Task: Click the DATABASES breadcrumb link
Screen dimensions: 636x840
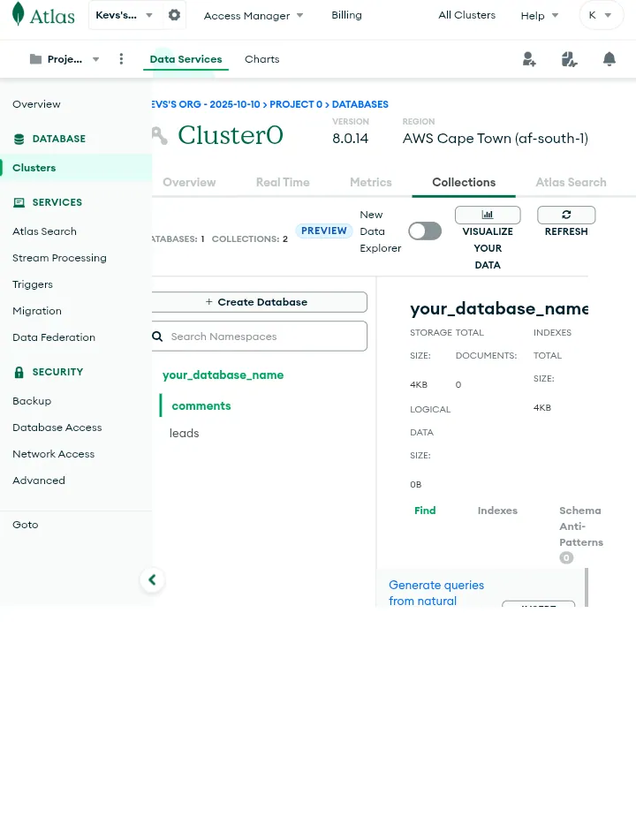Action: pyautogui.click(x=360, y=104)
